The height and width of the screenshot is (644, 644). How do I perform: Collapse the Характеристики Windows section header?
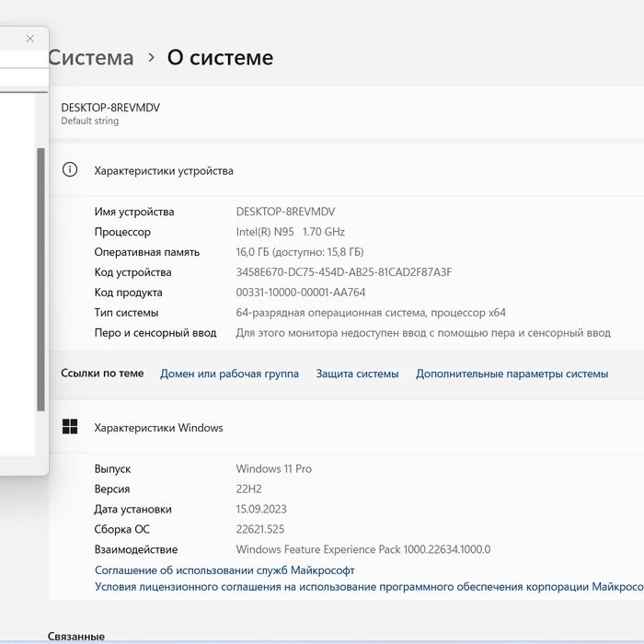tap(346, 427)
